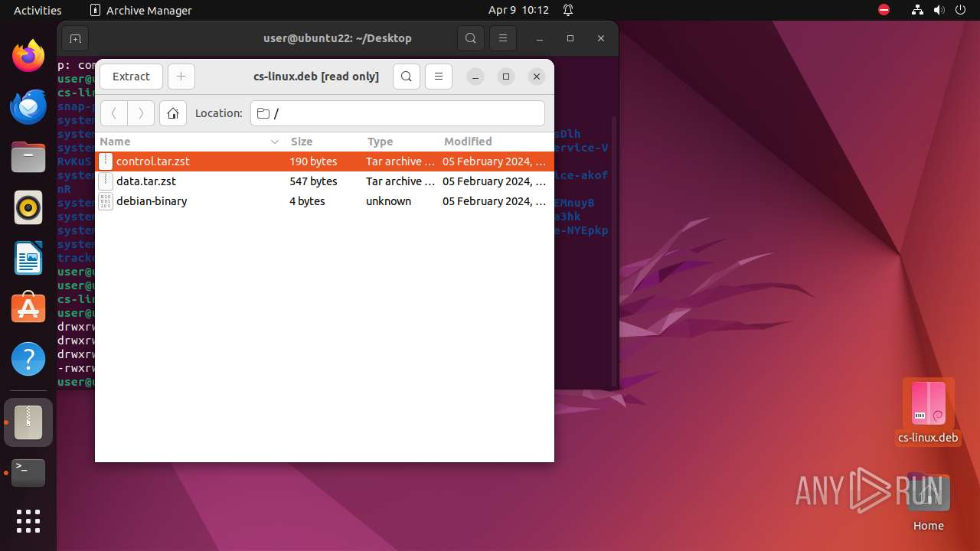The height and width of the screenshot is (551, 980).
Task: Open the Home desktop folder
Action: pyautogui.click(x=928, y=503)
